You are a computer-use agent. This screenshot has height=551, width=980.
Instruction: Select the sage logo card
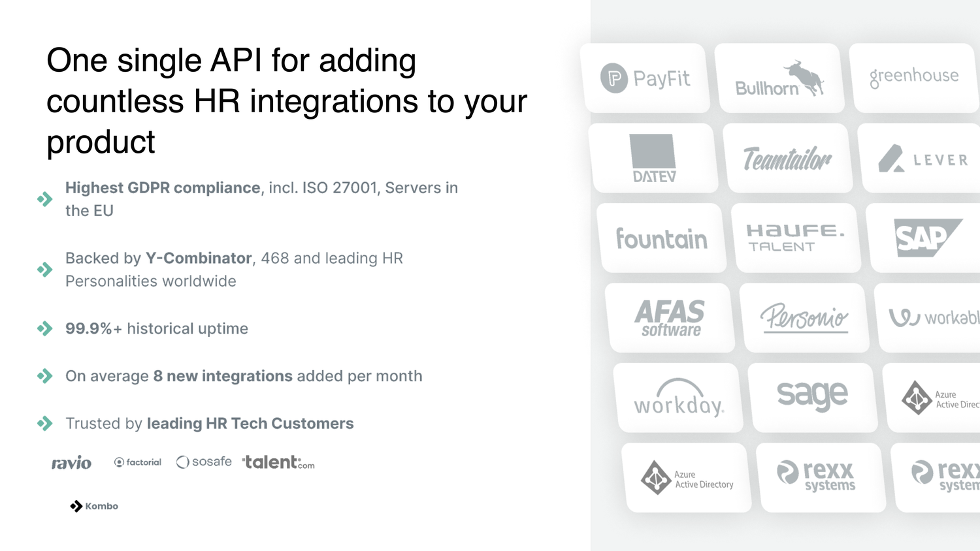tap(813, 398)
